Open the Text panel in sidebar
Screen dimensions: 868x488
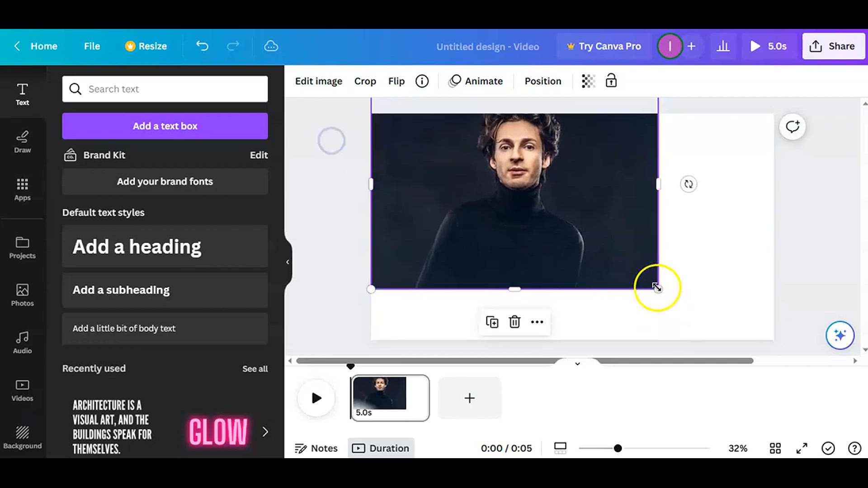(22, 94)
